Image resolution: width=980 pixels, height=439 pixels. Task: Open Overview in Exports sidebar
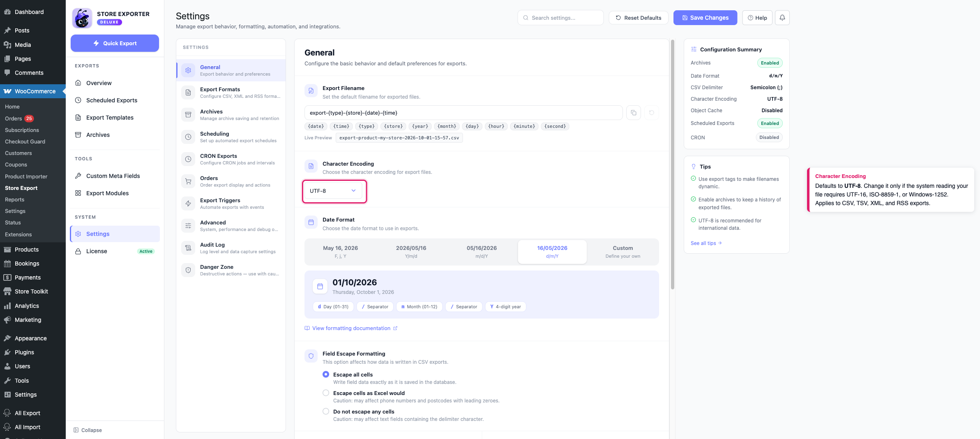[114, 83]
